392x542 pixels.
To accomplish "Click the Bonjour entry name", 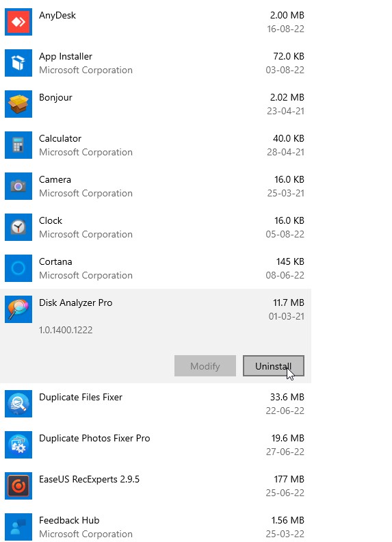I will pos(55,97).
